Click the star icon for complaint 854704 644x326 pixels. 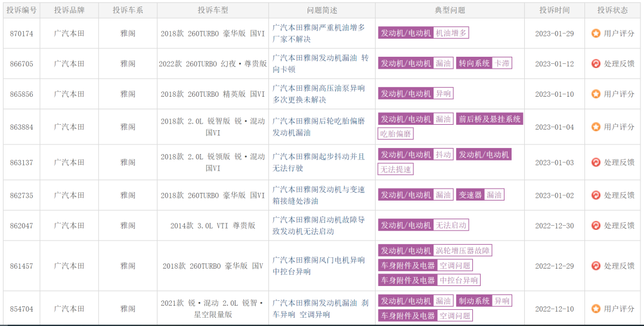coord(596,309)
